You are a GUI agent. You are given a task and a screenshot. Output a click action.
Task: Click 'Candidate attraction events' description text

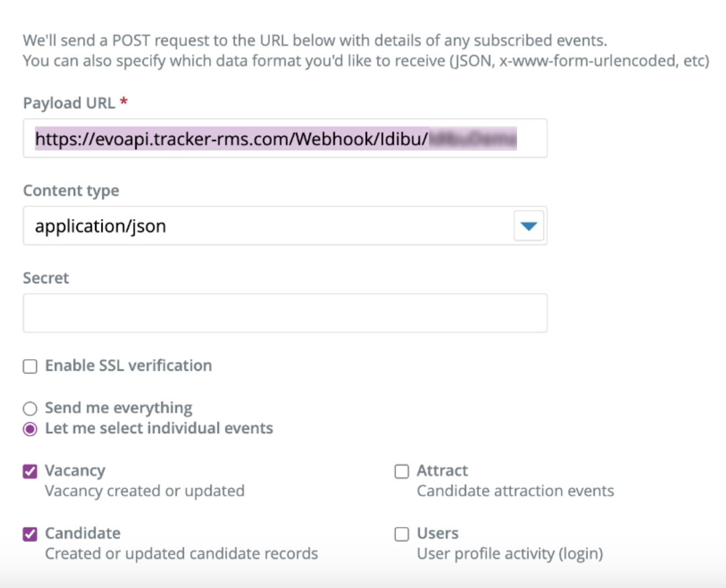point(515,491)
